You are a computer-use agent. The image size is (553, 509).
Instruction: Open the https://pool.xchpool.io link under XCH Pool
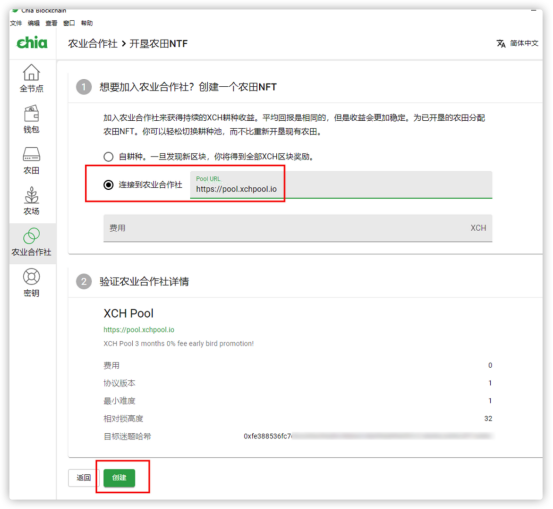pos(139,329)
